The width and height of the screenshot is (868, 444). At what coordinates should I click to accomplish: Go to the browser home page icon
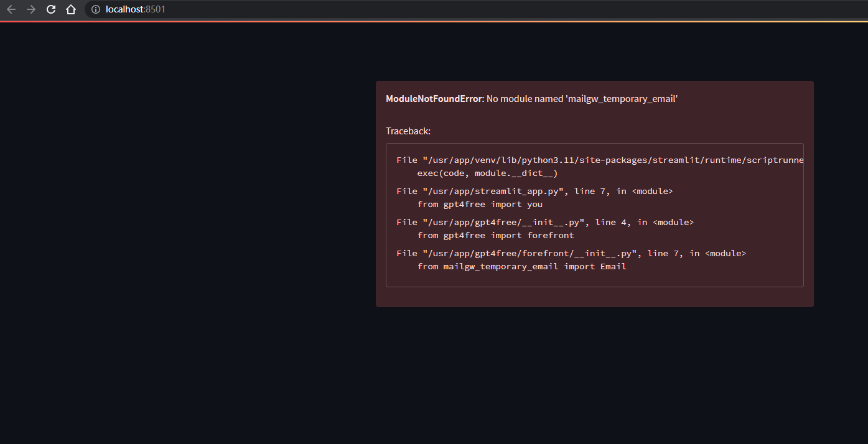[71, 9]
